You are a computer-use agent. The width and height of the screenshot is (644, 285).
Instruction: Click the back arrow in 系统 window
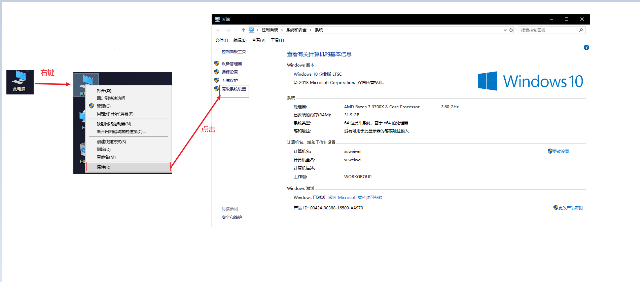pos(219,30)
